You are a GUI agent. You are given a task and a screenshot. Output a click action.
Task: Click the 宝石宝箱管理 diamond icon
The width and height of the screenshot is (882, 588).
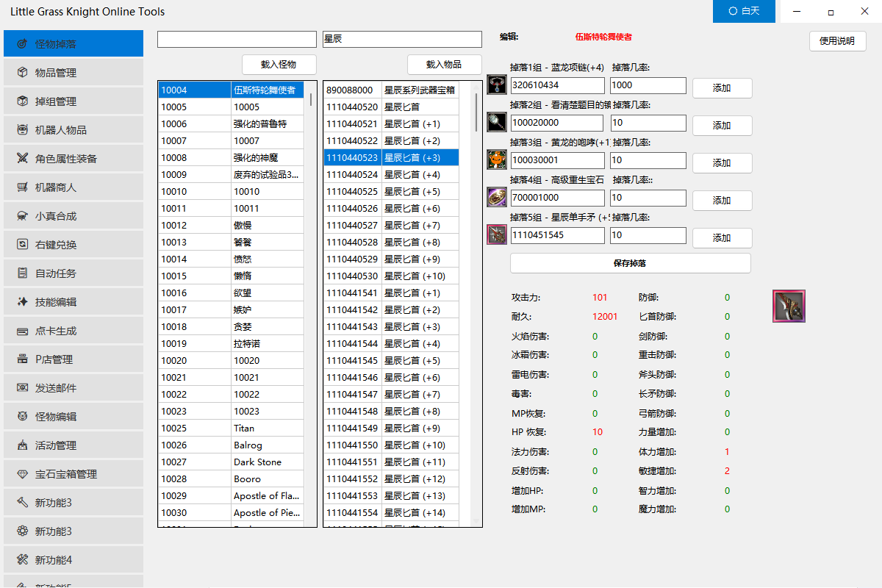(22, 474)
